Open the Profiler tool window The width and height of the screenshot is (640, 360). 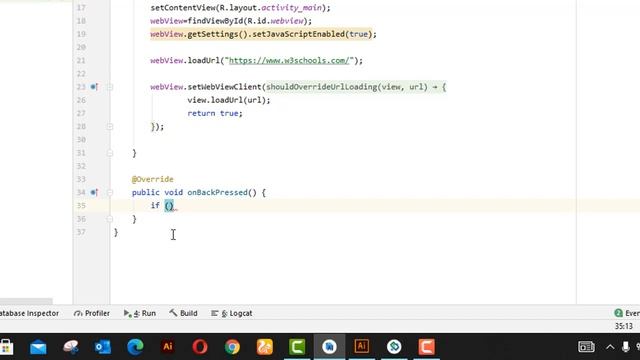point(92,313)
